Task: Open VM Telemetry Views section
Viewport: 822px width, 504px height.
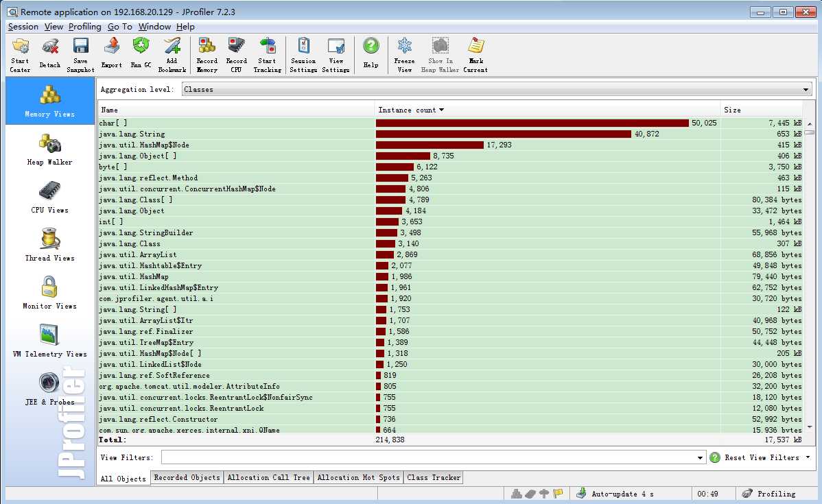Action: pos(50,341)
